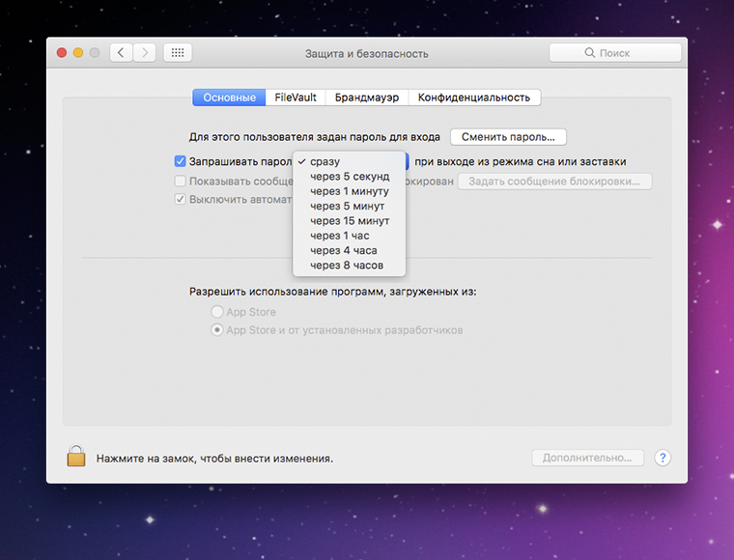Choose "через 5 секунд" from the dropdown
This screenshot has width=734, height=560.
pyautogui.click(x=350, y=177)
